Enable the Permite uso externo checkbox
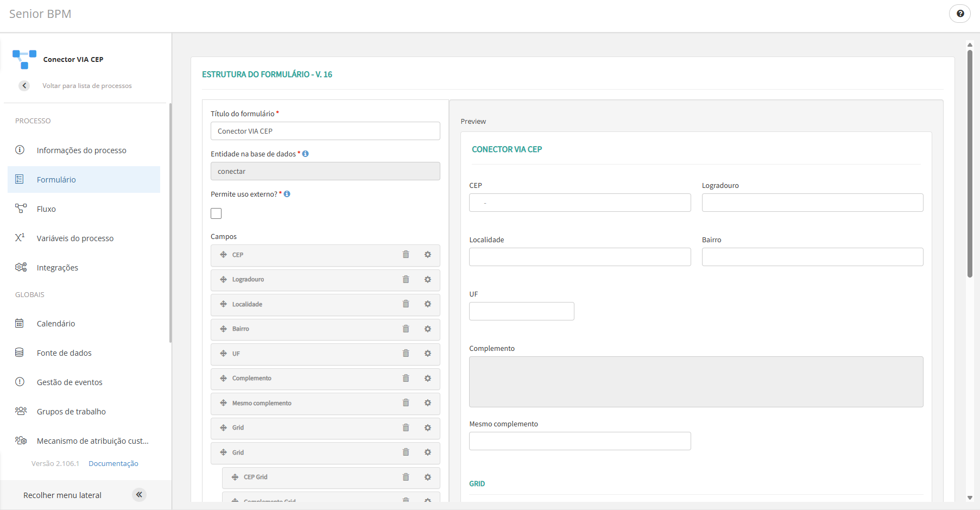 [216, 213]
